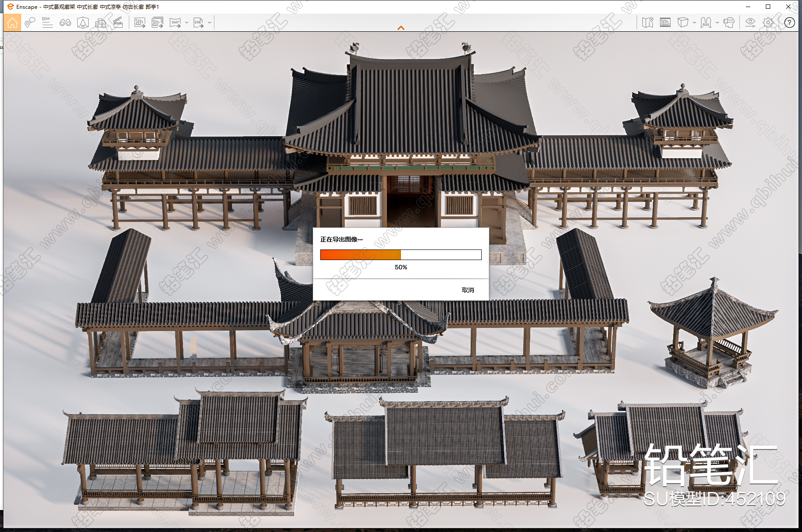This screenshot has height=532, width=802.
Task: Open the general settings gear icon
Action: click(x=768, y=22)
